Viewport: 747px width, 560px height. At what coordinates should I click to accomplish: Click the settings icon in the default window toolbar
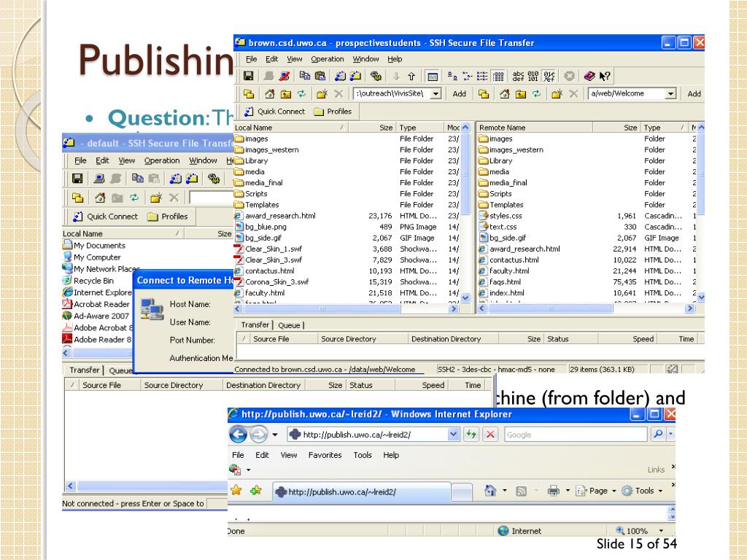tap(214, 179)
